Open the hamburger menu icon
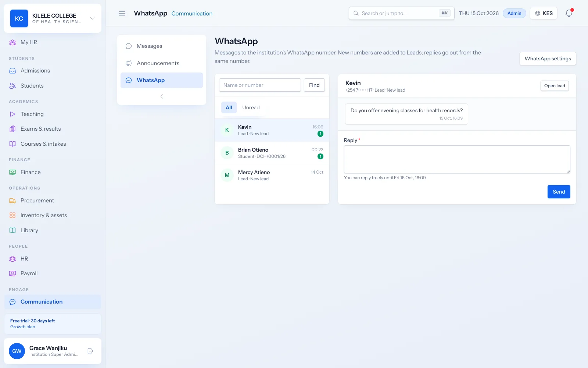Screen dimensions: 588x368 tap(122, 13)
